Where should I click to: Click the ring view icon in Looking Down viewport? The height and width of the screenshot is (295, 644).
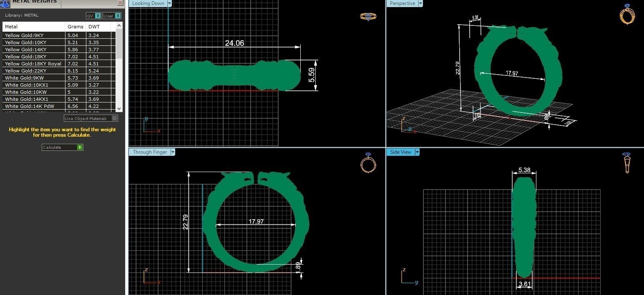[x=368, y=16]
